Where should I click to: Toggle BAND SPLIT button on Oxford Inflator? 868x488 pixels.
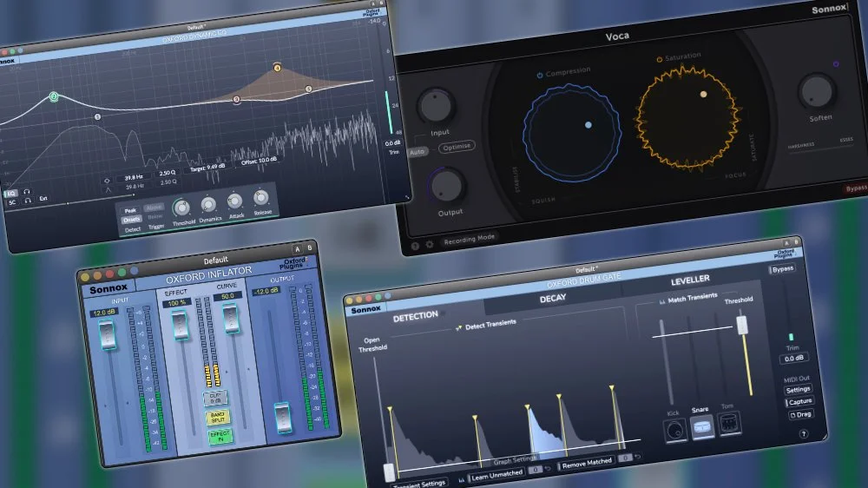pyautogui.click(x=218, y=417)
